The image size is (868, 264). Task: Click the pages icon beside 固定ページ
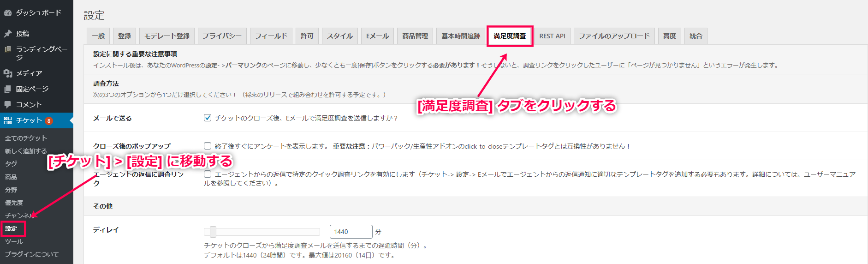8,89
